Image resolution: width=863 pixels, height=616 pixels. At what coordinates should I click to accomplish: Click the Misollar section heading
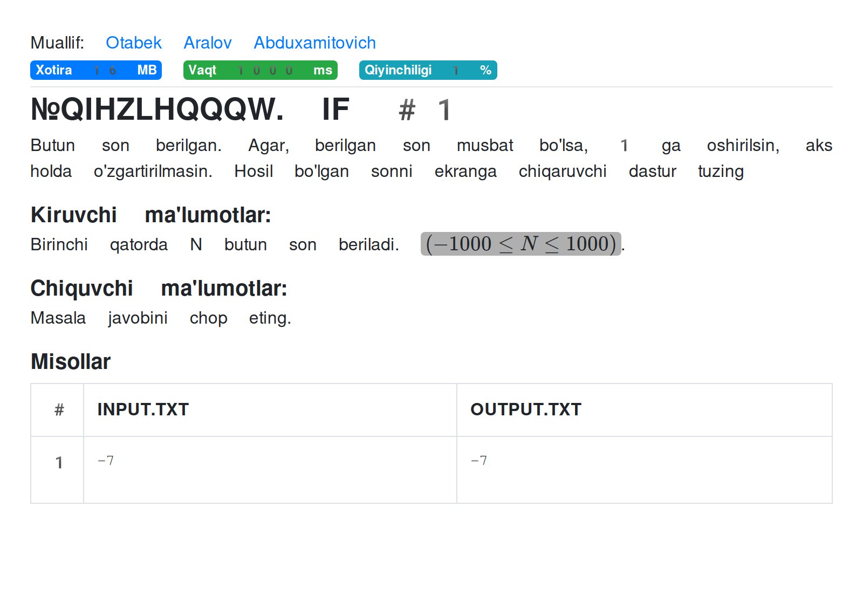click(x=71, y=361)
